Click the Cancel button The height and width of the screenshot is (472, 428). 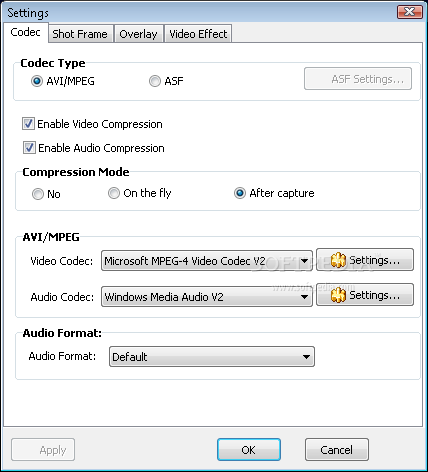tap(337, 450)
